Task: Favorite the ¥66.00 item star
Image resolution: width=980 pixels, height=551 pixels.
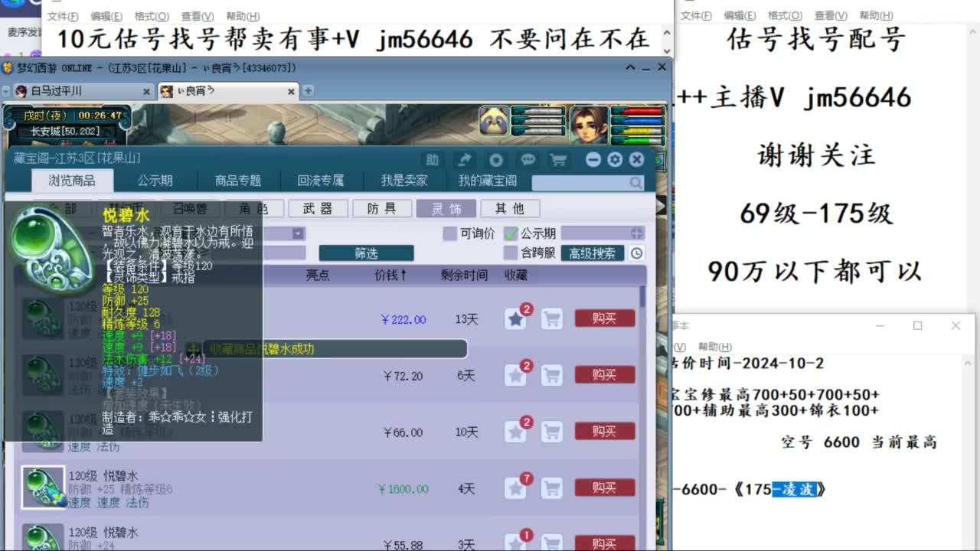Action: (x=516, y=432)
